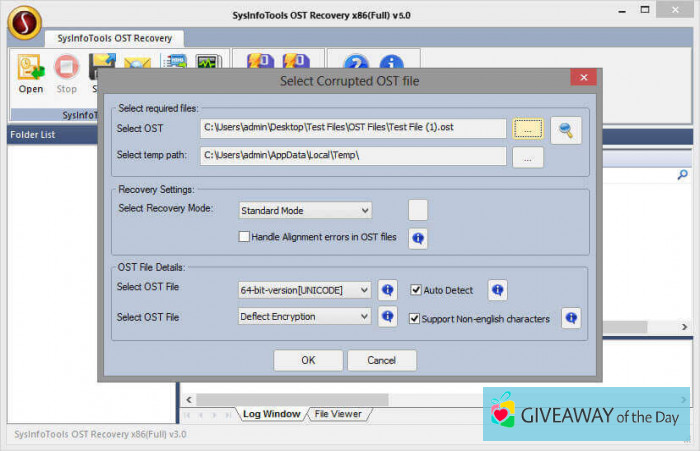Click info icon next to Auto Detect
Screen dimensions: 700x451
pyautogui.click(x=497, y=290)
